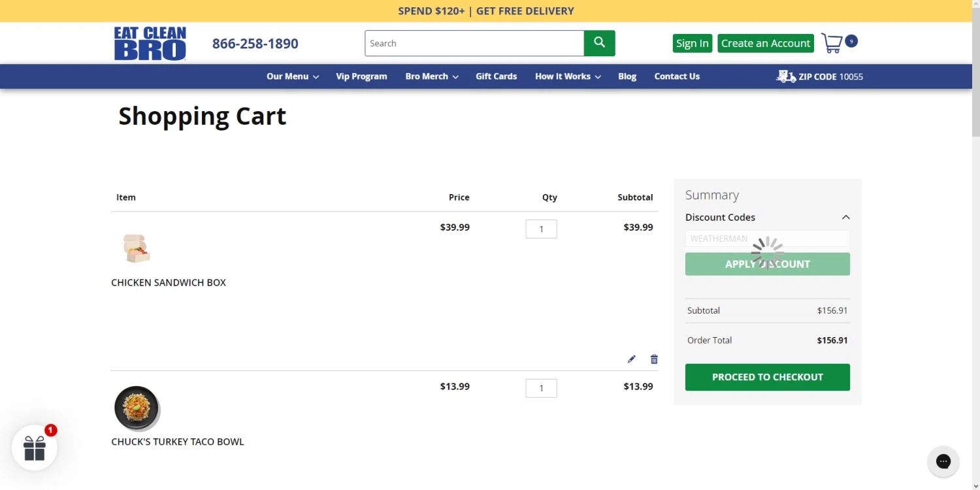This screenshot has height=490, width=980.
Task: Expand the Bro Merch dropdown
Action: [432, 76]
